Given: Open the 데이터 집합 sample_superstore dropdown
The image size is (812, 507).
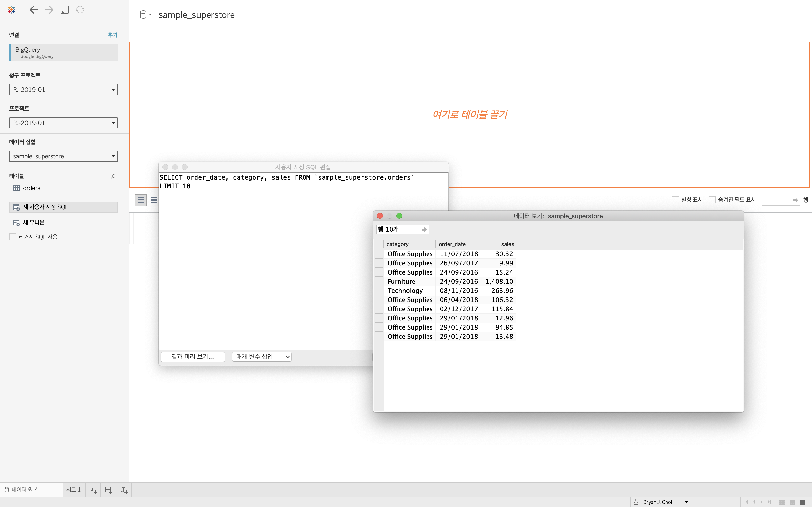Looking at the screenshot, I should [x=113, y=156].
